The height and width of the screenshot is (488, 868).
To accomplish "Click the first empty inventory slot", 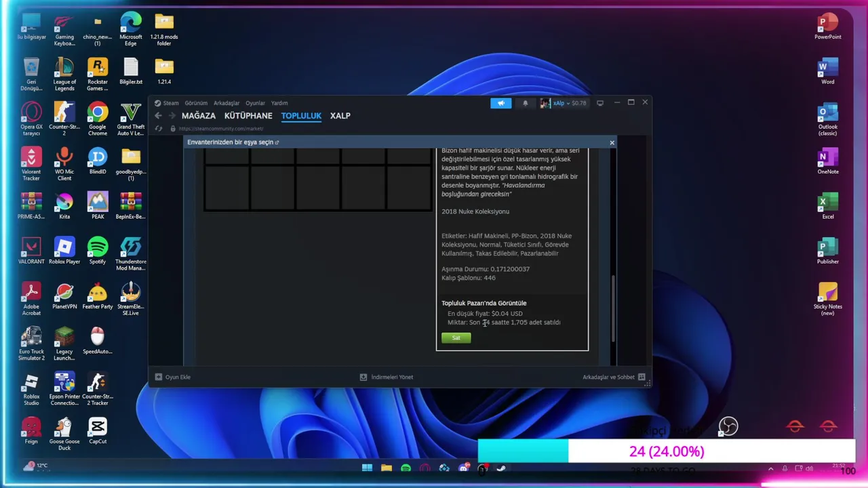I will [x=227, y=156].
